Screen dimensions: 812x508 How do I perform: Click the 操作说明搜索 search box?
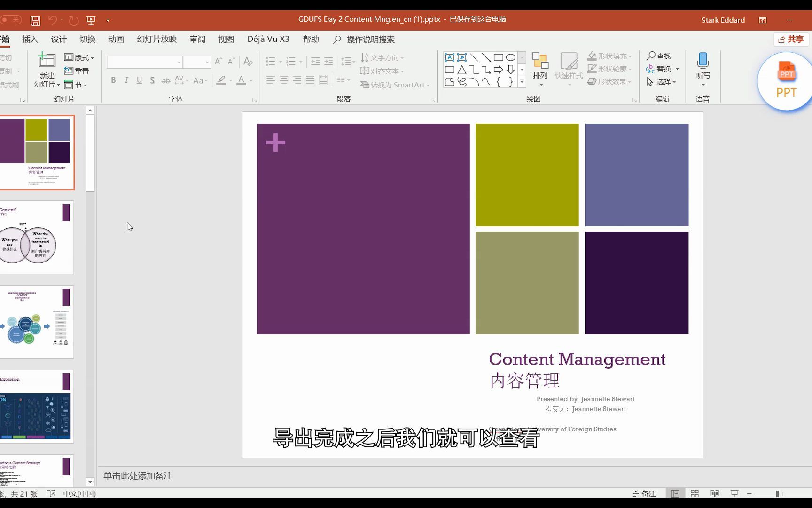coord(364,40)
